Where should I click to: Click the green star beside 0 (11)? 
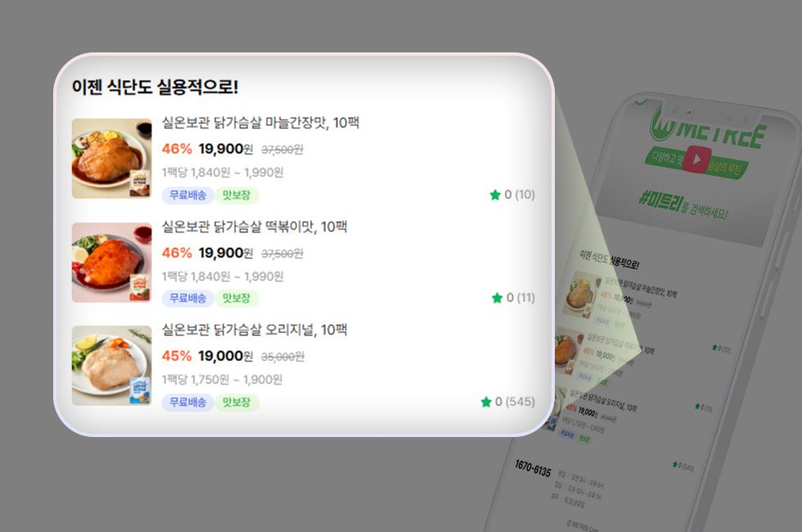click(497, 298)
